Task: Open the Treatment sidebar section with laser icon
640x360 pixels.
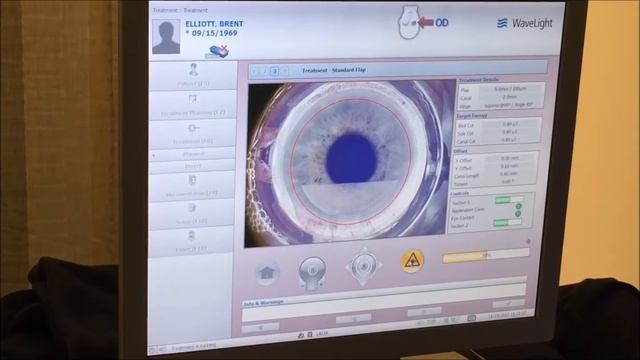Action: click(x=192, y=133)
